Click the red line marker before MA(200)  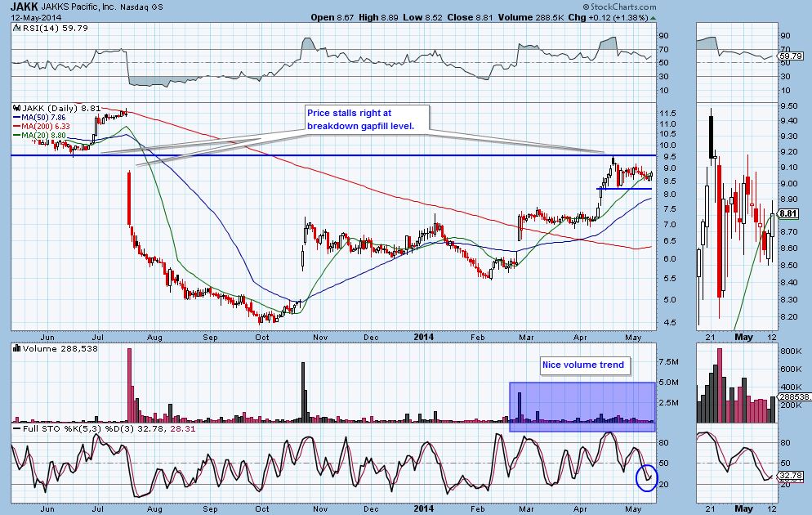(17, 127)
